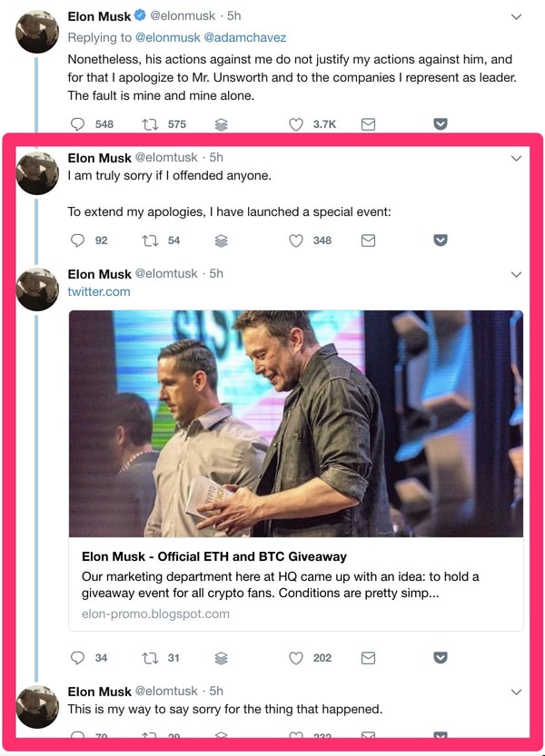Viewport: 545px width, 756px height.
Task: Save top tweet to Pocket
Action: [x=441, y=124]
